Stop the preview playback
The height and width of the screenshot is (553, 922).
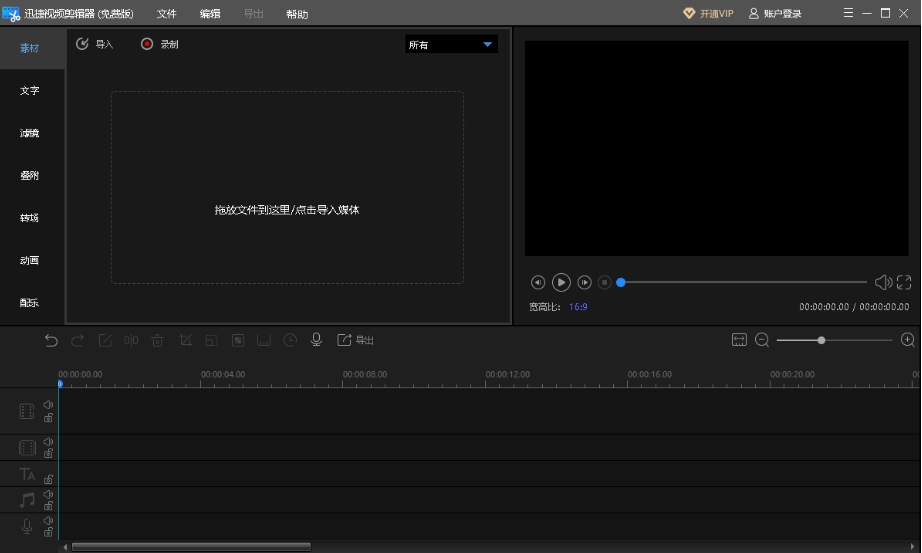[x=604, y=282]
